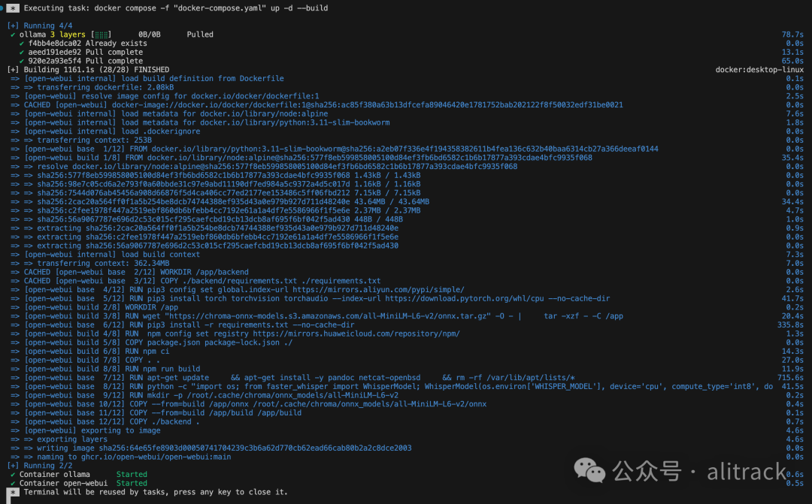This screenshot has height=504, width=812.
Task: Click the asterisk icon beside "Terminal will be reused"
Action: tap(13, 492)
